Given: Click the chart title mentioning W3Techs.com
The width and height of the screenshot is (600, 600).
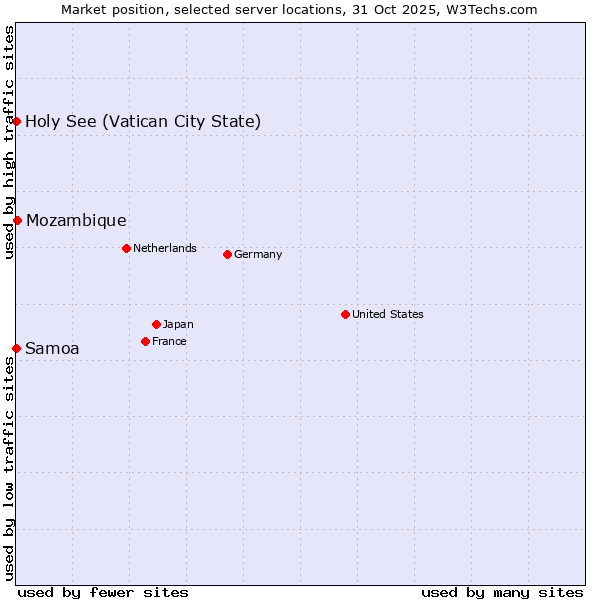Looking at the screenshot, I should 299,10.
